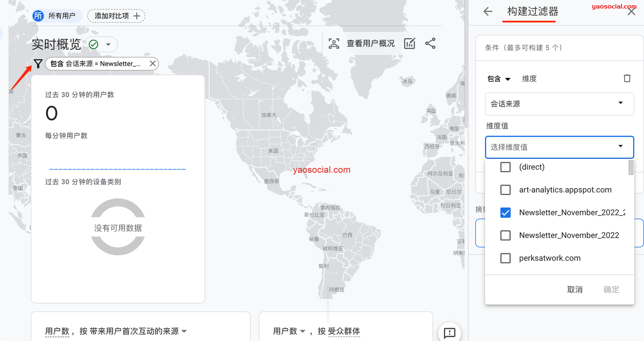Open the feedback icon button
This screenshot has width=644, height=341.
point(449,333)
